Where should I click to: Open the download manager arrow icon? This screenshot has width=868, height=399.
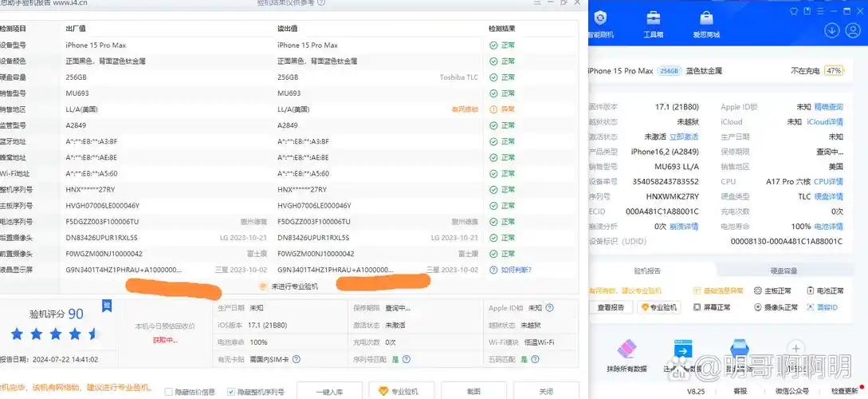coord(831,30)
